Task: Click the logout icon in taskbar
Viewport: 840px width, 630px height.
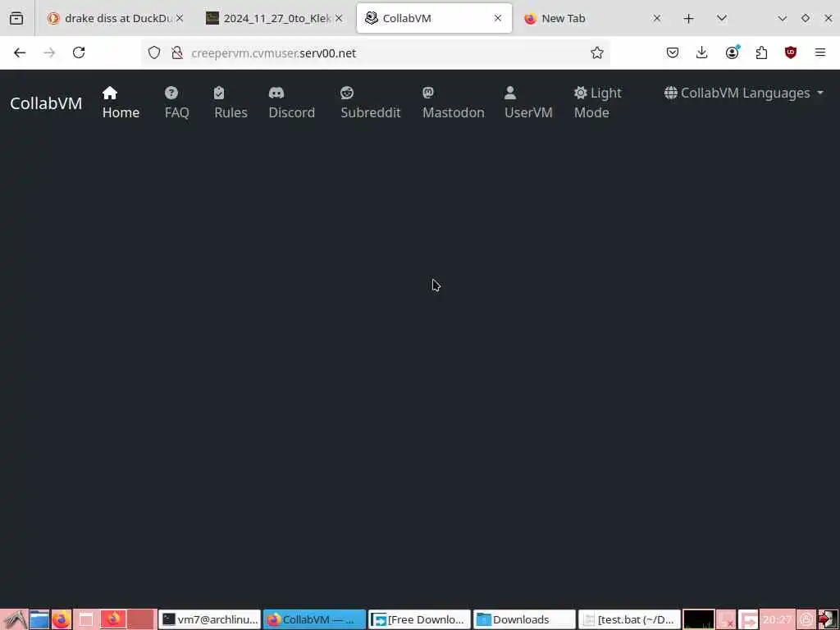Action: click(829, 620)
